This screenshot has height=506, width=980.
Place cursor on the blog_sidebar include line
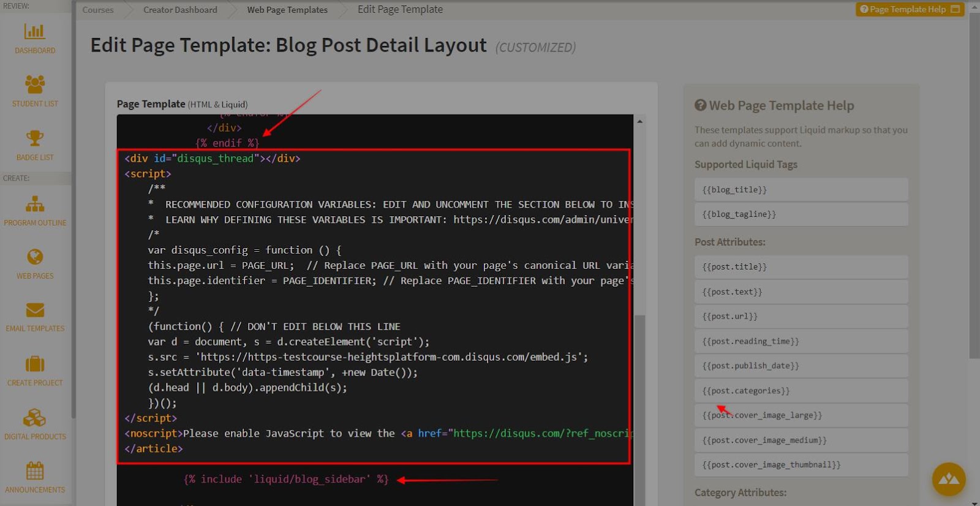point(286,480)
